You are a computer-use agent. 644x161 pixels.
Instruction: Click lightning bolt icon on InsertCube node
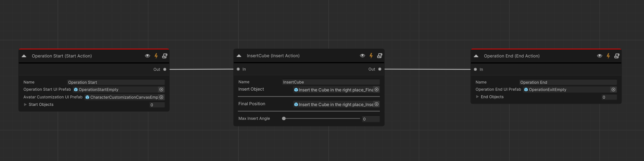pyautogui.click(x=371, y=56)
